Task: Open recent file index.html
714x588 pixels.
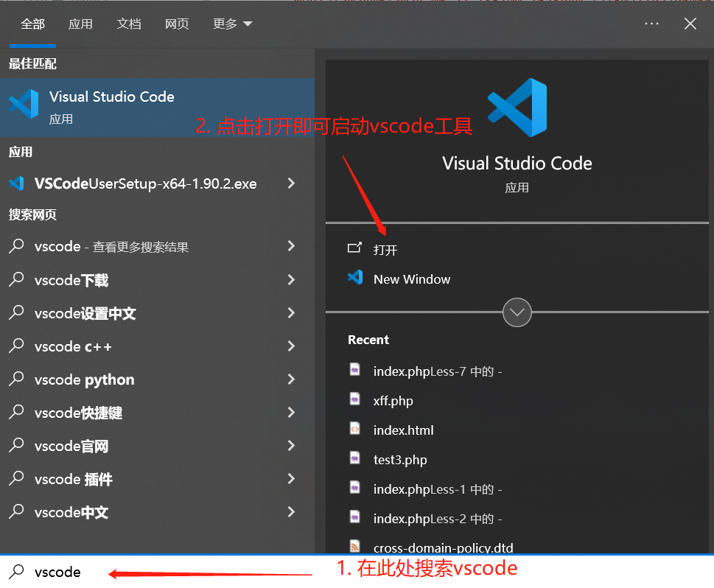Action: (404, 430)
